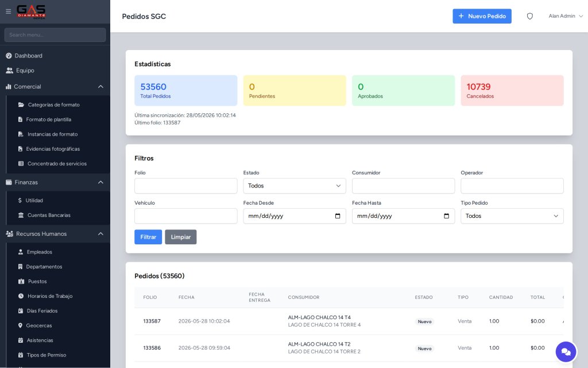Viewport: 588px width, 368px height.
Task: Click the Gas Diamante logo
Action: pyautogui.click(x=31, y=11)
